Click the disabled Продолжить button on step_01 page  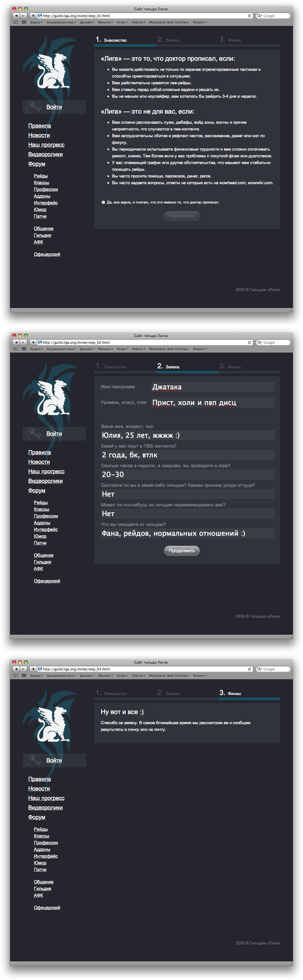[181, 216]
